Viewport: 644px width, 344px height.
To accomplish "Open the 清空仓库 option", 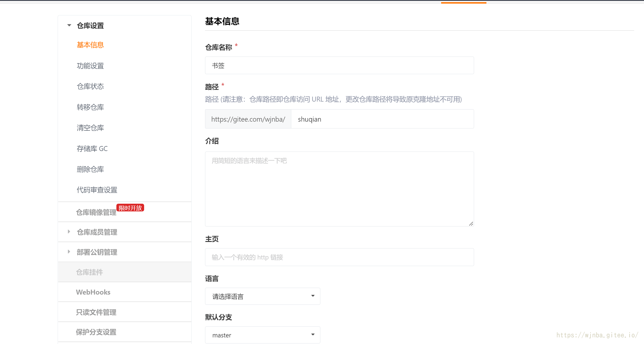I will click(90, 128).
